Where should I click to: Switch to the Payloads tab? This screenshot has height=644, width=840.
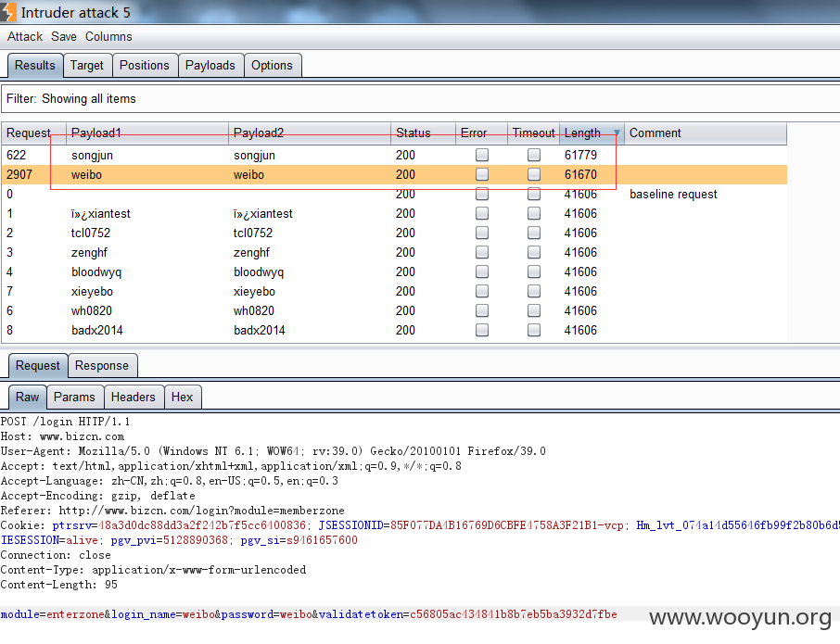coord(210,65)
